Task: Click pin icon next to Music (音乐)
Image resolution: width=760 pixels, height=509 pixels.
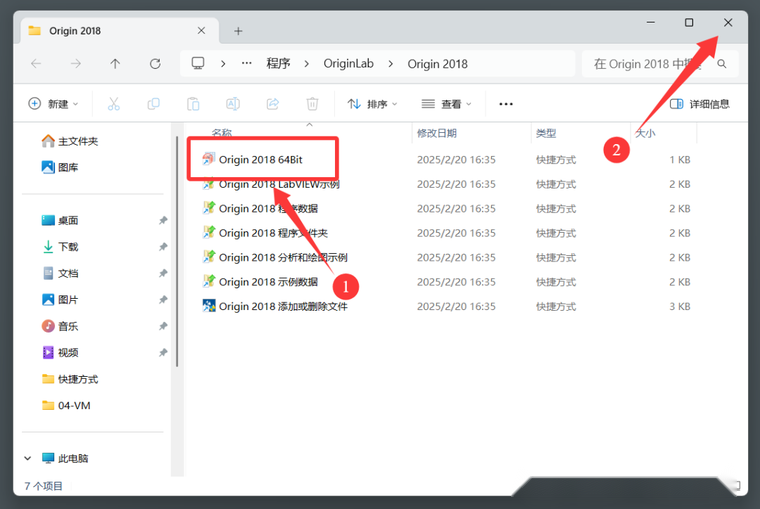Action: [163, 326]
